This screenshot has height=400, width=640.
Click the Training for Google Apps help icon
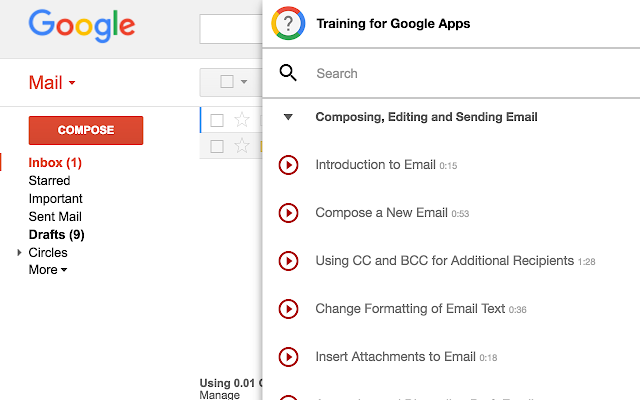[x=288, y=23]
